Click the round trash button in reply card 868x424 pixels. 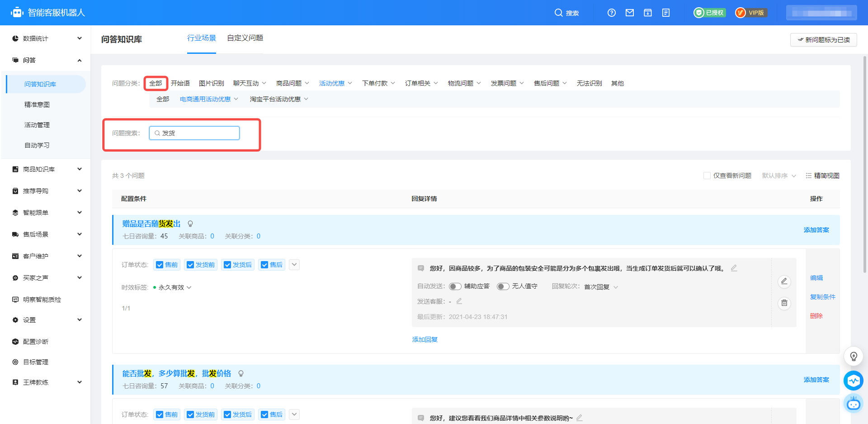click(784, 303)
